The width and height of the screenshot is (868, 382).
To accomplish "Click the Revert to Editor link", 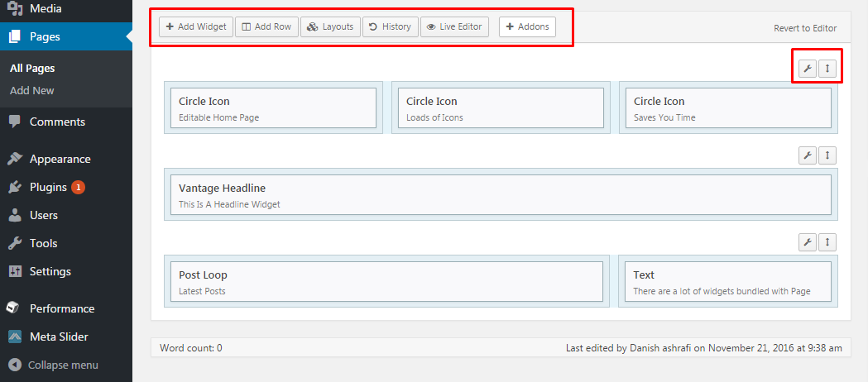I will pos(805,28).
